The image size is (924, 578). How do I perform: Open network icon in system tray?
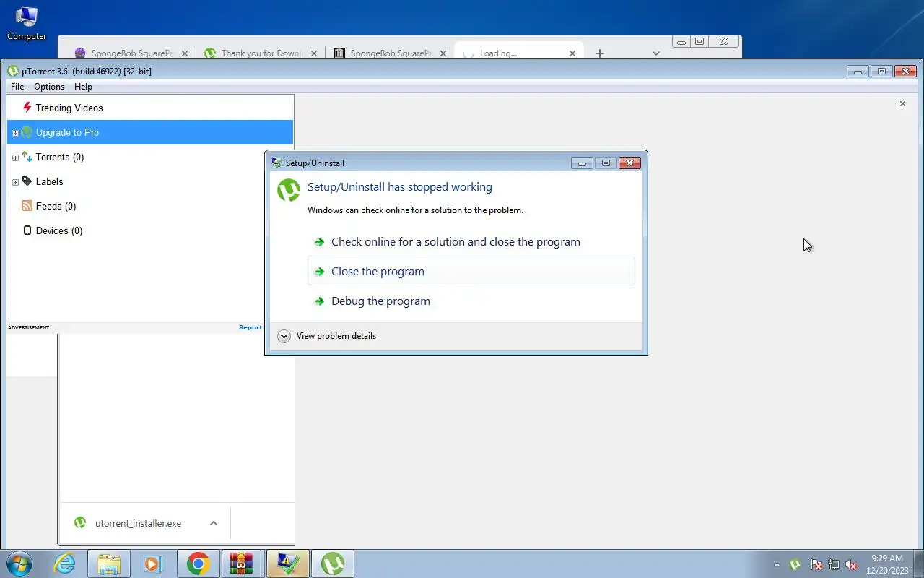point(834,564)
